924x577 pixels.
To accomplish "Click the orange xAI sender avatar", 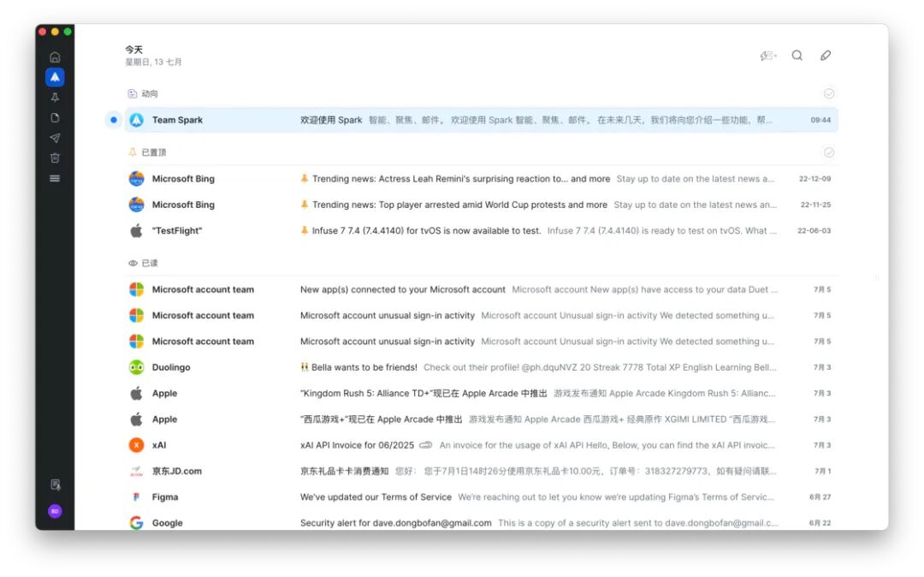I will pyautogui.click(x=136, y=445).
